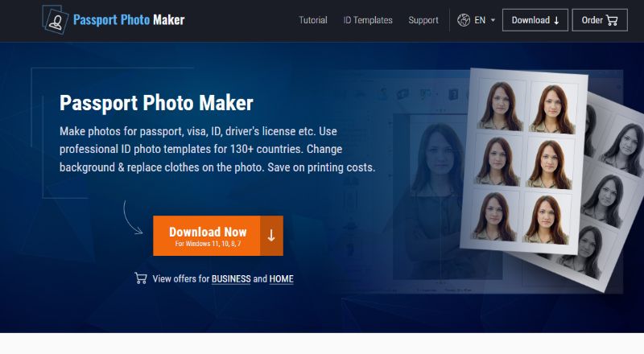Open the Passport Photo Maker brand name link
644x354 pixels.
[x=129, y=20]
